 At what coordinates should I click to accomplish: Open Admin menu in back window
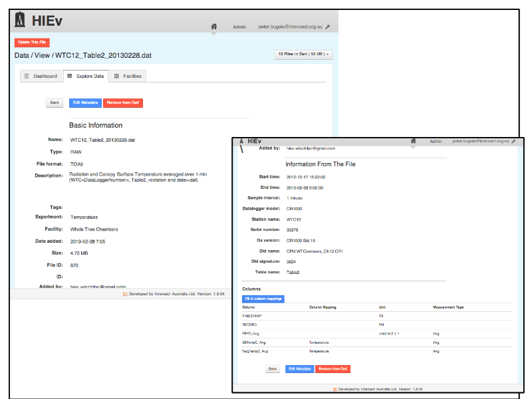coord(239,27)
